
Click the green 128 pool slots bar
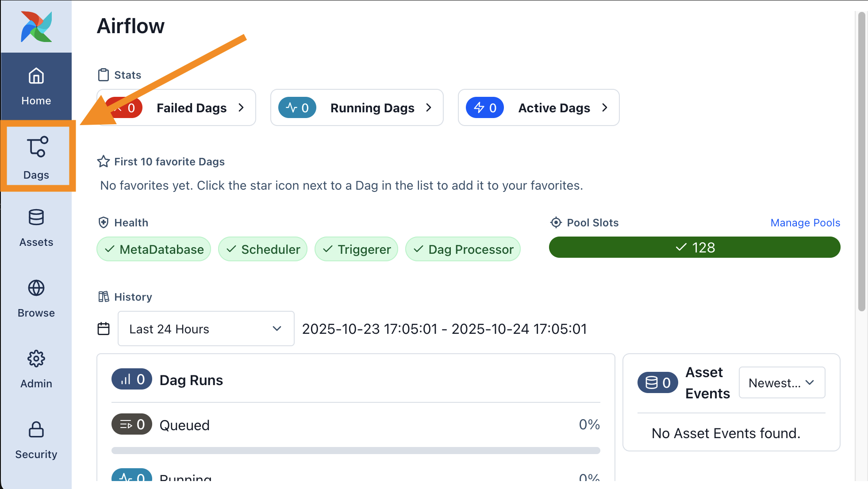pos(694,247)
